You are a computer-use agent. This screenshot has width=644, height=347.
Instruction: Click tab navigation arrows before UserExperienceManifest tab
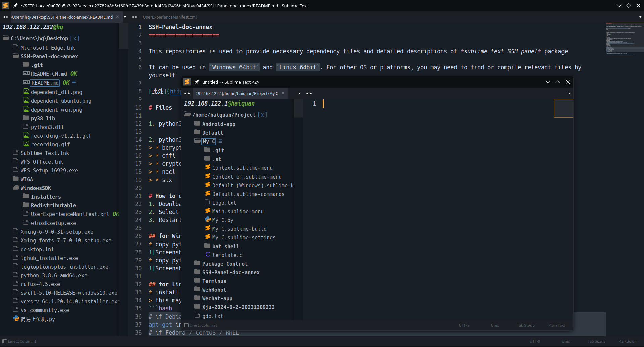[x=135, y=17]
